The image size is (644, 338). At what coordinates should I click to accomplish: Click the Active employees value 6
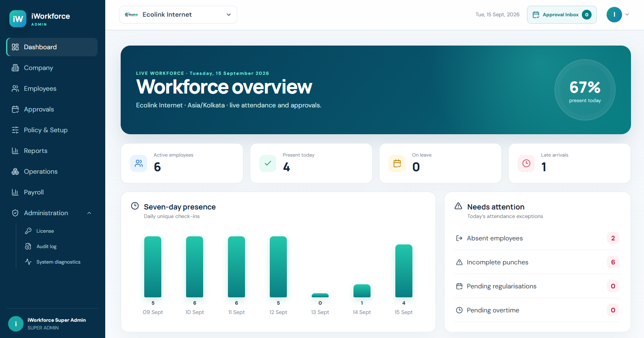click(157, 167)
